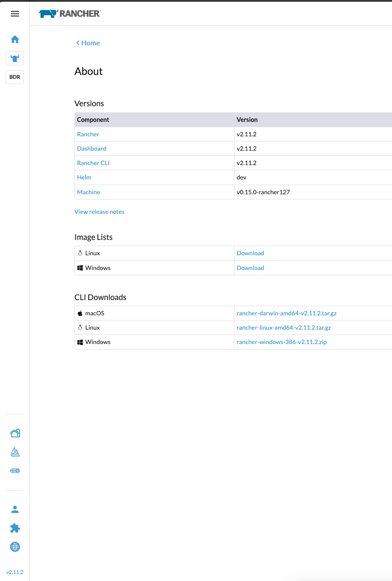Image resolution: width=392 pixels, height=581 pixels.
Task: Download the Windows image list
Action: pyautogui.click(x=250, y=268)
